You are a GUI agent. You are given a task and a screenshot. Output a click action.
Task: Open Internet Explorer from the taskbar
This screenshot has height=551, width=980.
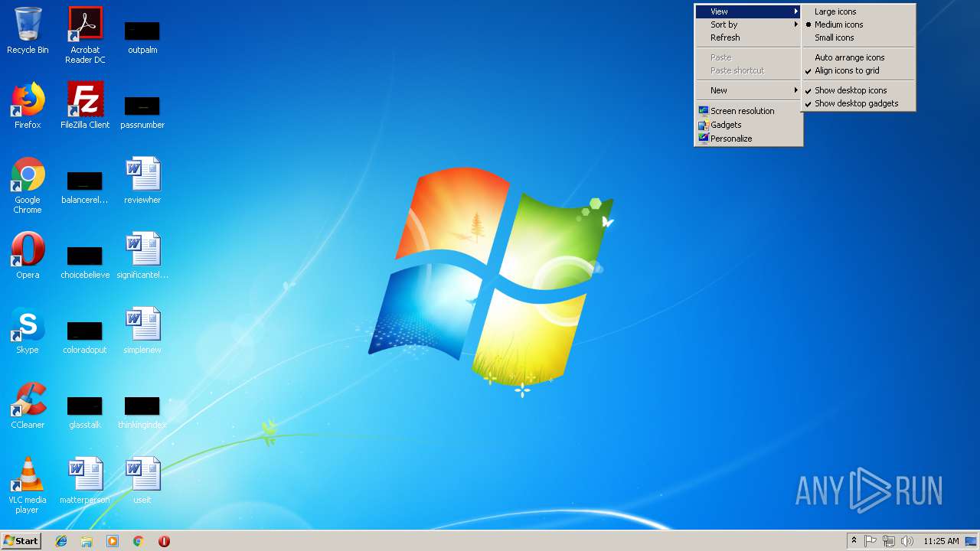point(61,541)
